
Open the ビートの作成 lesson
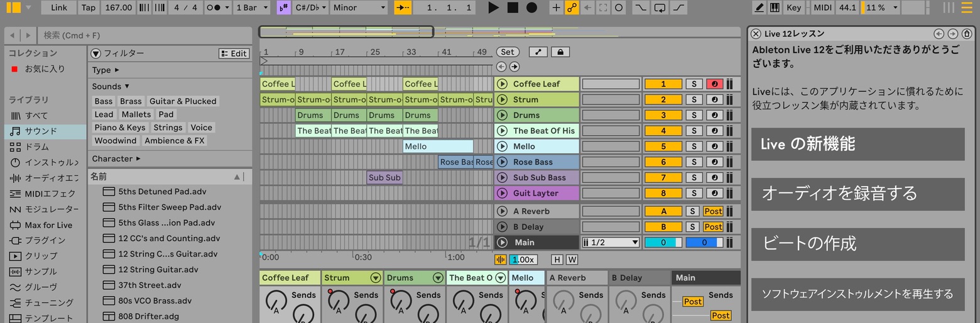(x=857, y=244)
